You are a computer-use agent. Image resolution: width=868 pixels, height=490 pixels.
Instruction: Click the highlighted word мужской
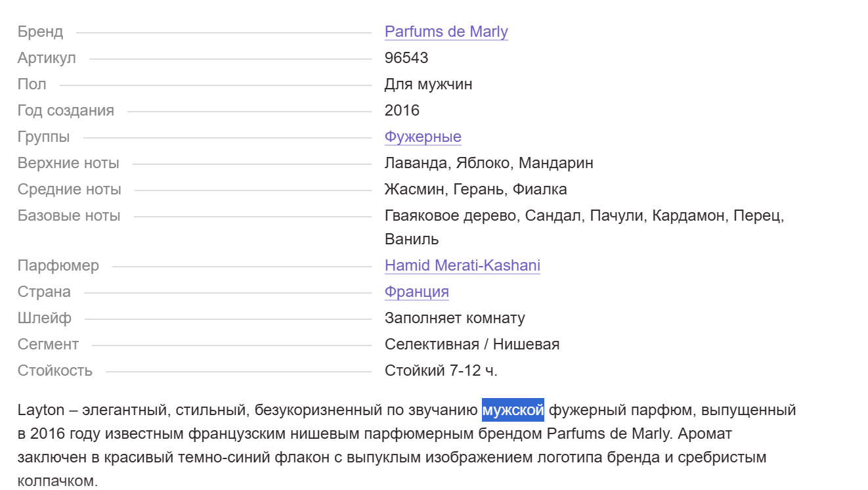click(x=513, y=411)
